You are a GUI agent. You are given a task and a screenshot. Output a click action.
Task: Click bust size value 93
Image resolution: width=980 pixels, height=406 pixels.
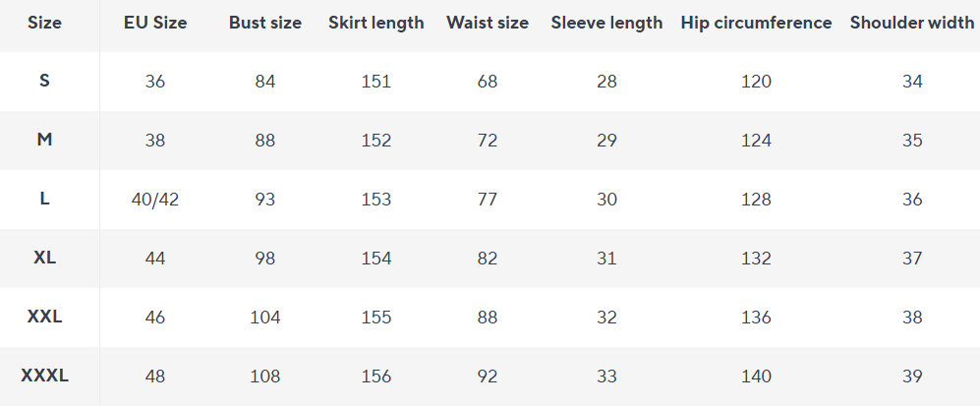click(265, 200)
